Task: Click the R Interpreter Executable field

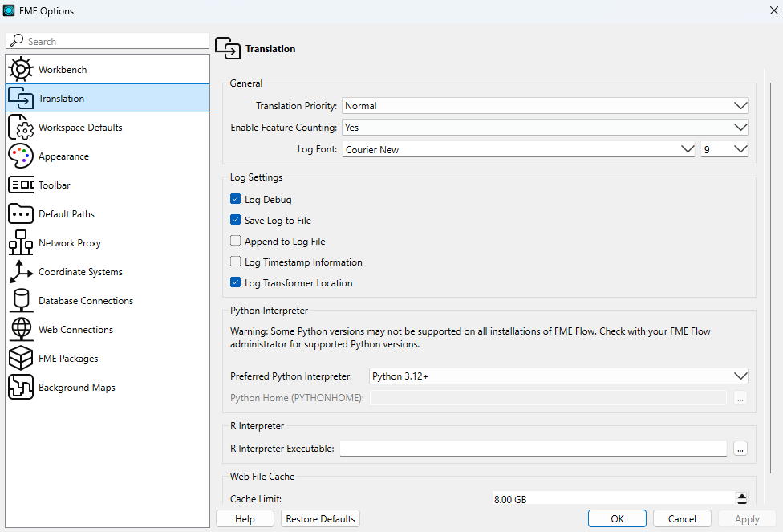Action: click(533, 449)
